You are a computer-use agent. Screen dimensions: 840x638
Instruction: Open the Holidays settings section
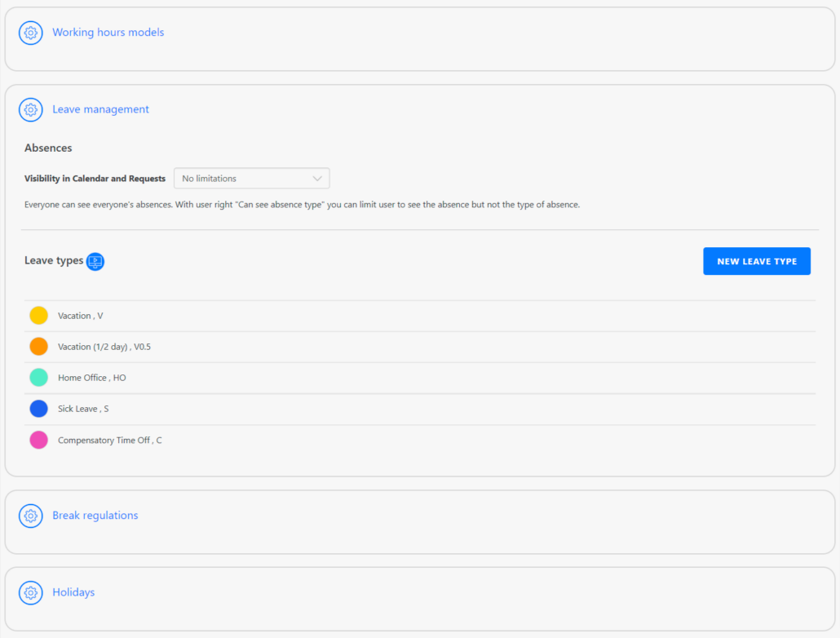click(x=73, y=592)
